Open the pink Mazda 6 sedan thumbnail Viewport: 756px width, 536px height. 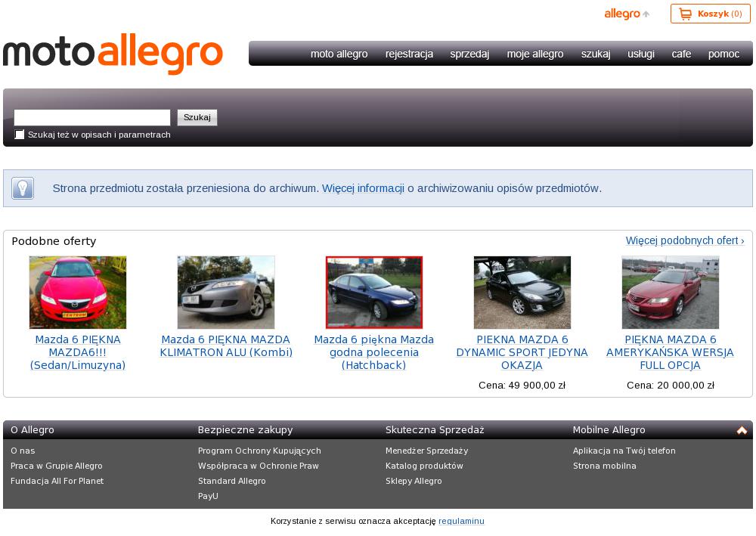pyautogui.click(x=78, y=293)
